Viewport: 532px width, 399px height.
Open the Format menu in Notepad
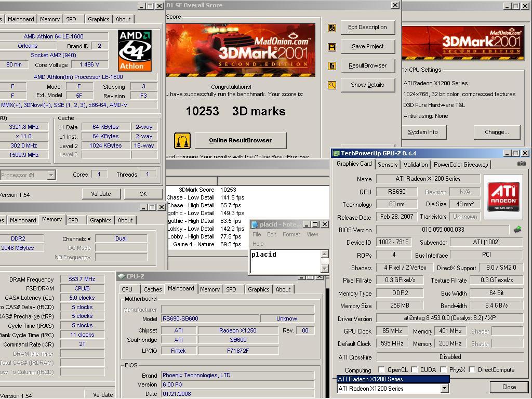[x=291, y=234]
